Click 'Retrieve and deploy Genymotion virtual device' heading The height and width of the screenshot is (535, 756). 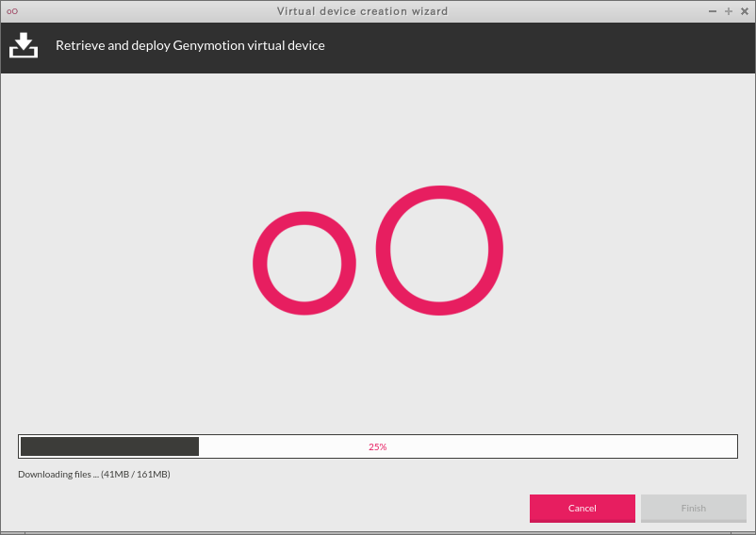point(190,45)
